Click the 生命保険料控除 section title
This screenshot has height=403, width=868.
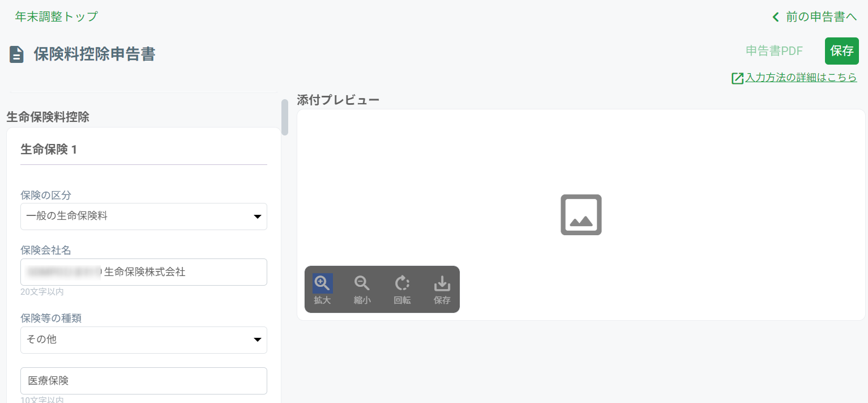point(48,117)
